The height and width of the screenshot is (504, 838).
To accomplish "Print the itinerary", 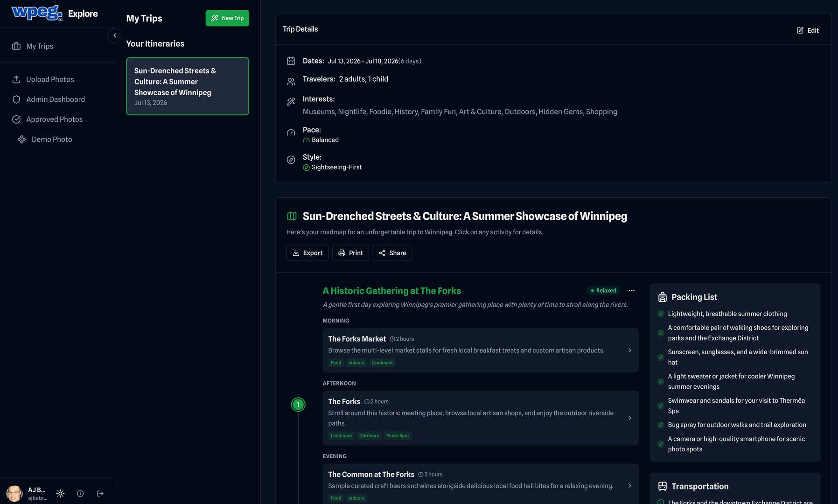I will (x=350, y=253).
